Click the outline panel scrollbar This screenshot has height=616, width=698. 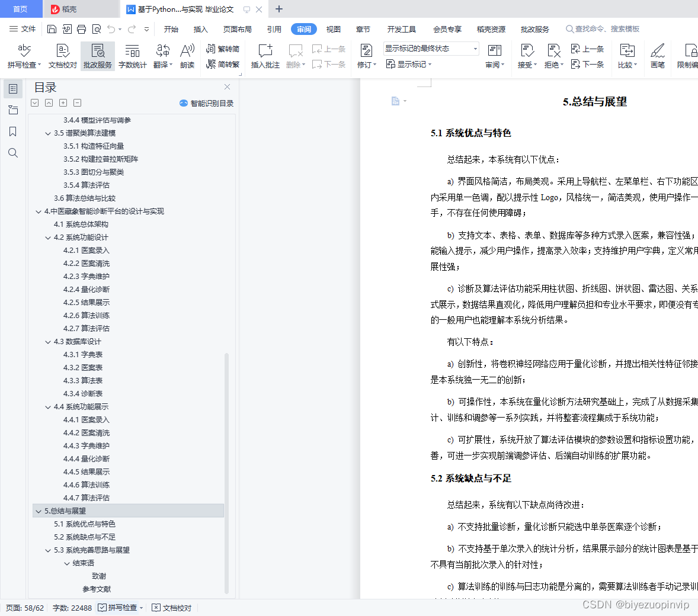pyautogui.click(x=226, y=473)
